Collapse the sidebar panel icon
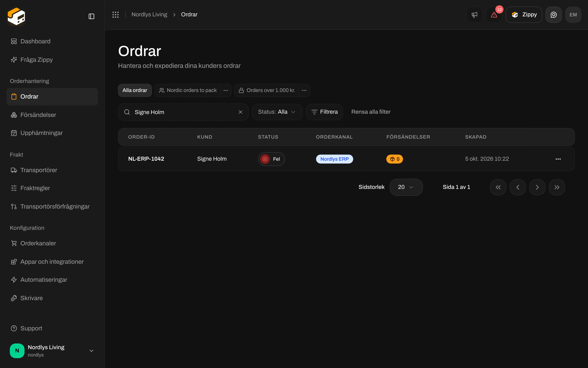The width and height of the screenshot is (588, 368). (91, 16)
